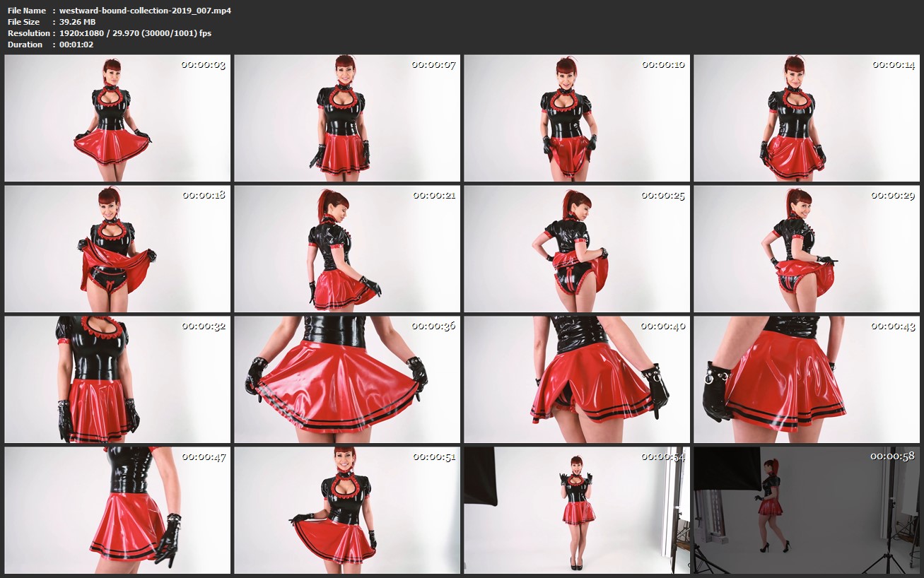Click the File Name label

click(x=27, y=11)
